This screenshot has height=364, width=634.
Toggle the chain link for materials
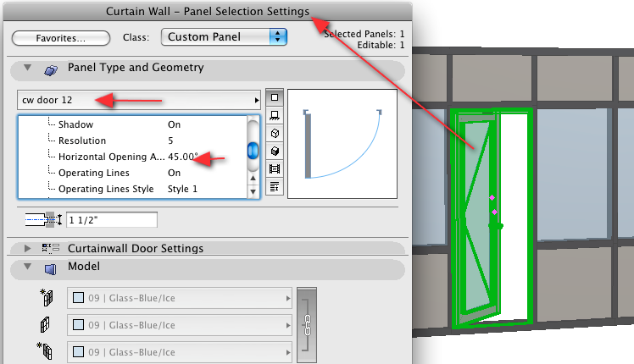coord(307,325)
